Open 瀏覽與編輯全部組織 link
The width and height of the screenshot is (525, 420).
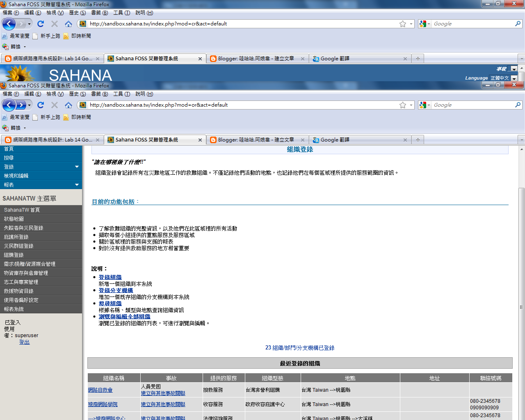[x=124, y=317]
